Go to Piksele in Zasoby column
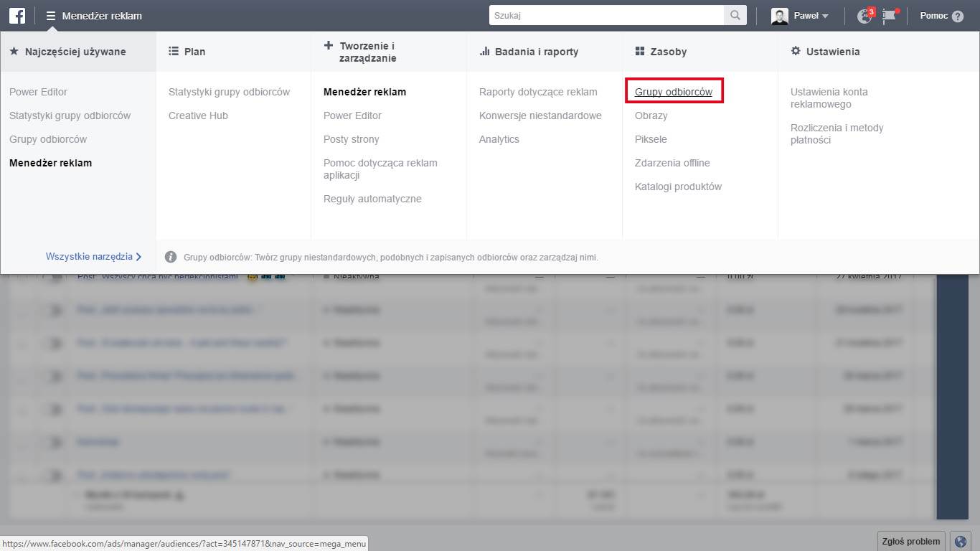This screenshot has height=551, width=980. (651, 139)
